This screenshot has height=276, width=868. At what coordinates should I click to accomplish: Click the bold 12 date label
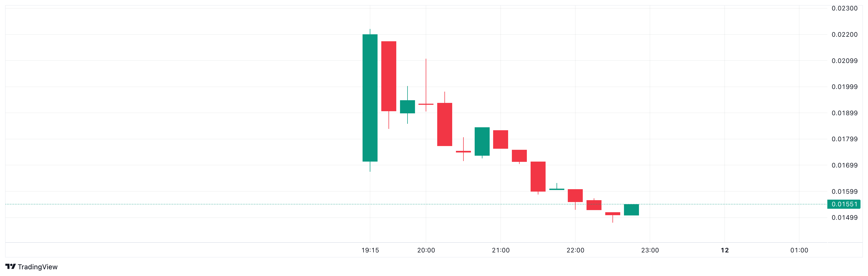pyautogui.click(x=725, y=250)
